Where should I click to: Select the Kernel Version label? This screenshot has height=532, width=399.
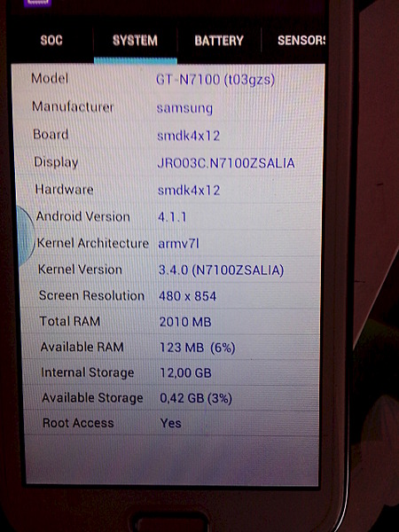tap(80, 270)
